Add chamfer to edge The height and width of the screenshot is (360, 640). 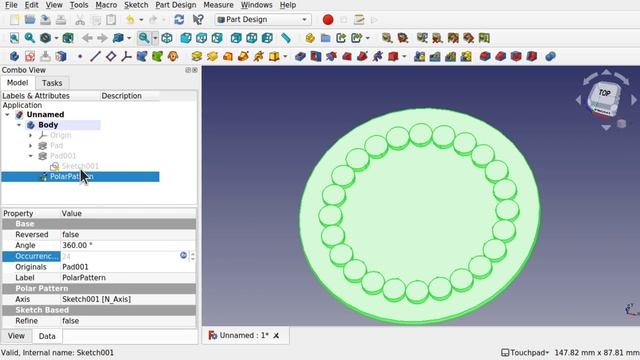click(500, 56)
